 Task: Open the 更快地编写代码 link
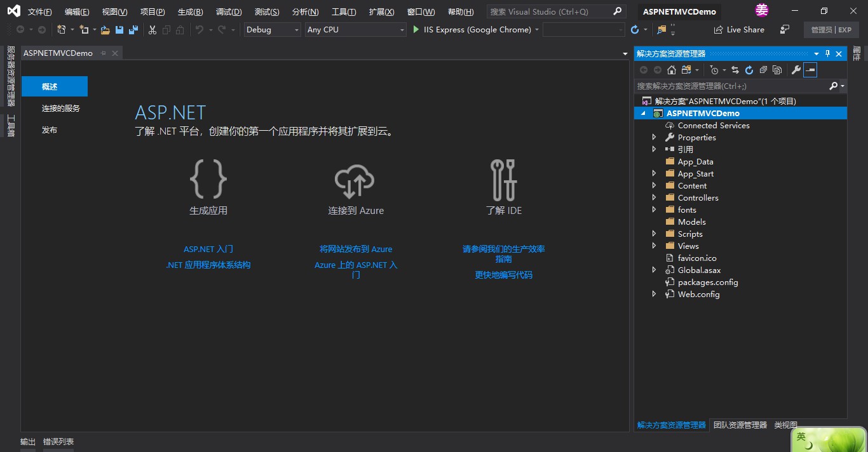504,275
